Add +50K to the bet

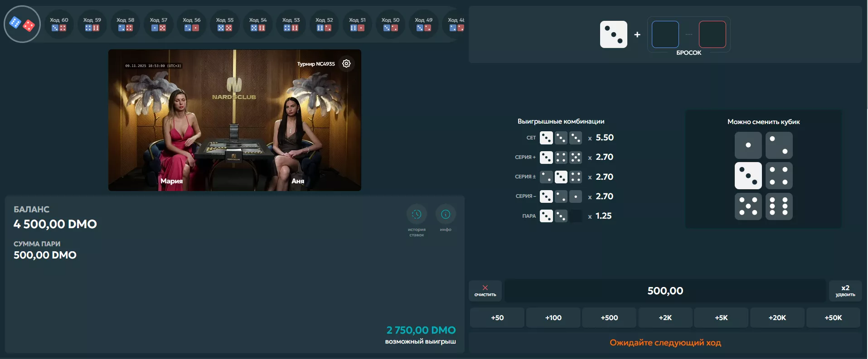click(833, 318)
